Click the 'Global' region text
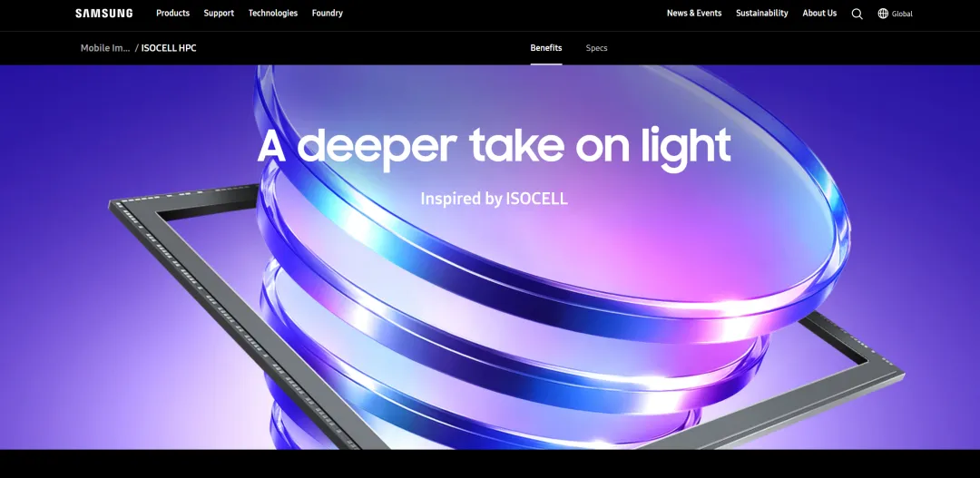The height and width of the screenshot is (478, 980). (902, 14)
